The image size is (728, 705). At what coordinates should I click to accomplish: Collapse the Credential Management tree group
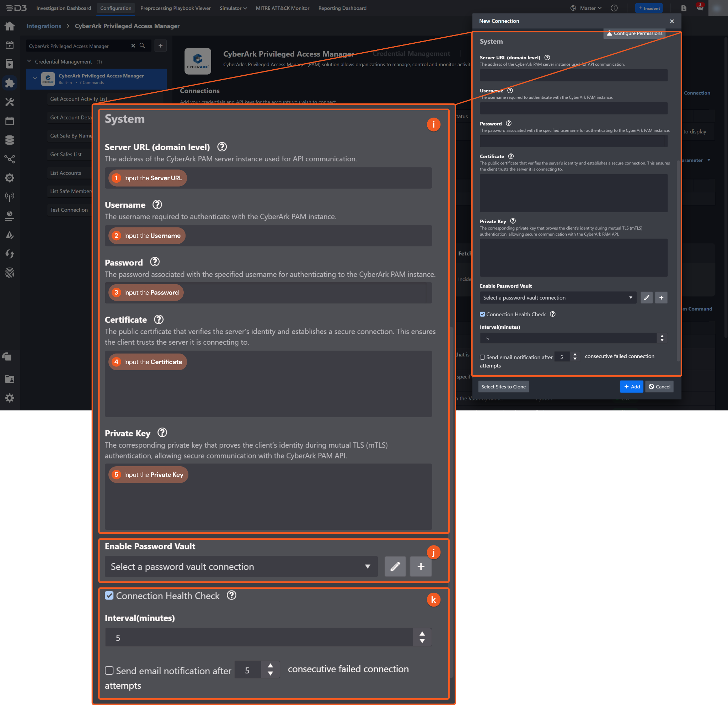click(29, 61)
